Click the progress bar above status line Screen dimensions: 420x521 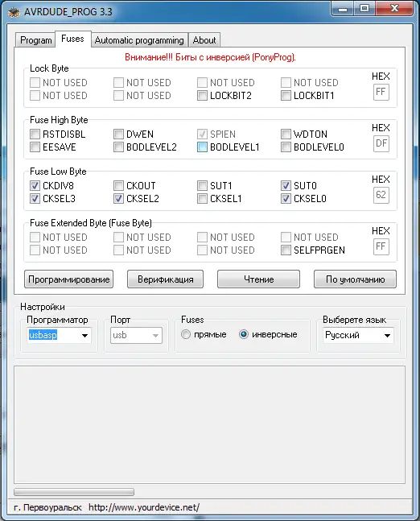(74, 492)
